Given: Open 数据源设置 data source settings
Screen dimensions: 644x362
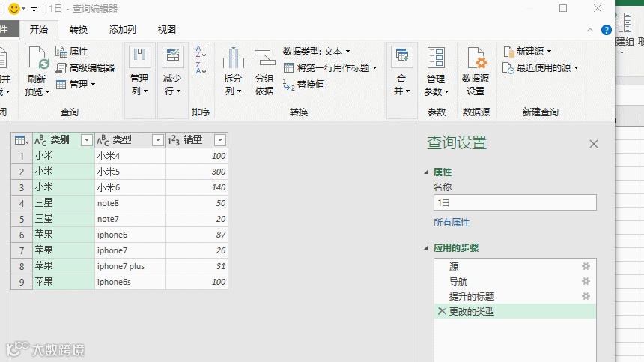Looking at the screenshot, I should [x=476, y=72].
